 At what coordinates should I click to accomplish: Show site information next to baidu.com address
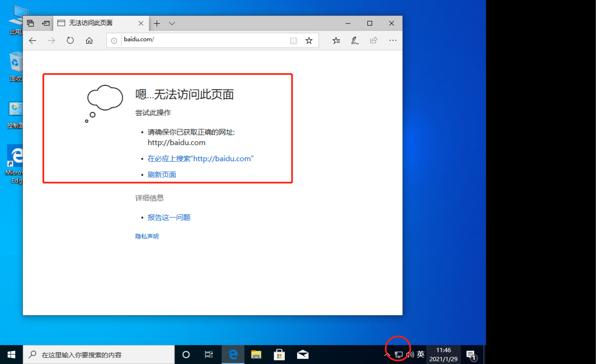click(x=114, y=40)
